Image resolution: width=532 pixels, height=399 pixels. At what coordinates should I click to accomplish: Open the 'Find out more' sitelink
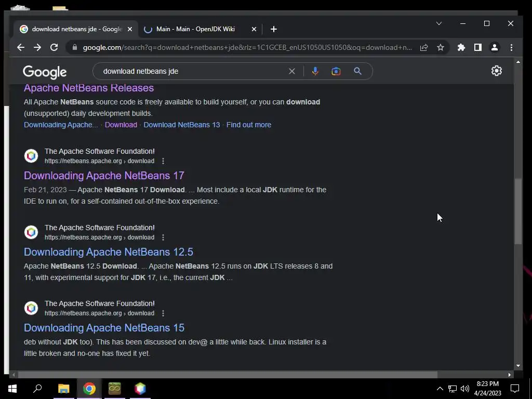point(249,125)
